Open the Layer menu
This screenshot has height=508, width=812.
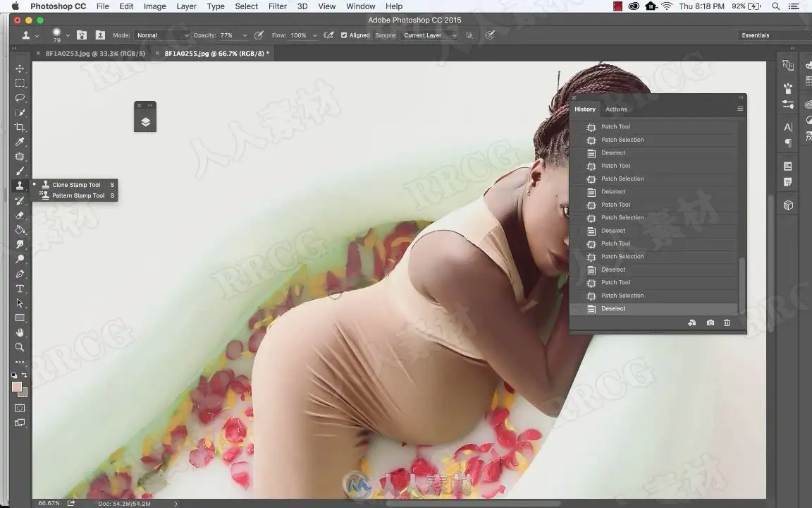click(x=186, y=6)
